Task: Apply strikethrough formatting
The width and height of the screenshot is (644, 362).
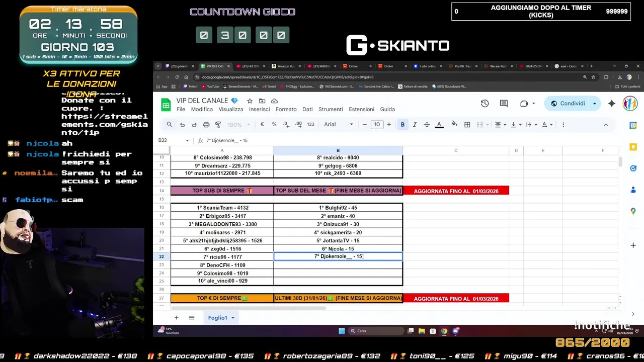Action: 427,125
